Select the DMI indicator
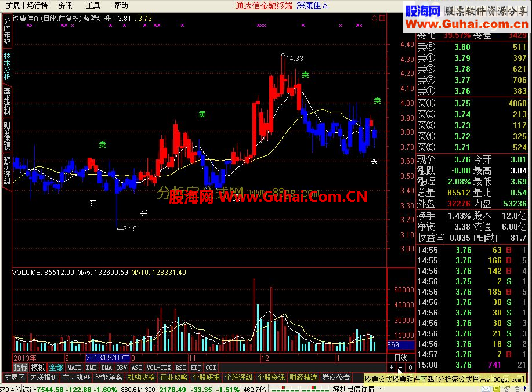This screenshot has width=532, height=392. point(91,368)
